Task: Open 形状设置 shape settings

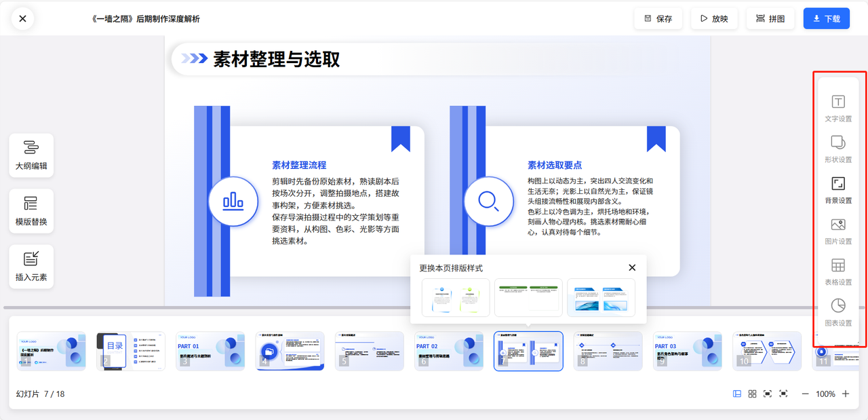Action: pos(838,149)
